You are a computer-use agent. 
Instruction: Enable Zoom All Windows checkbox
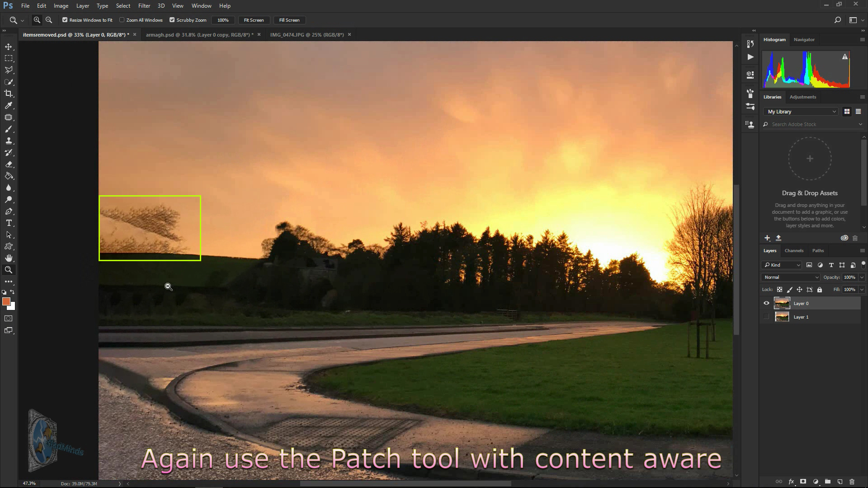coord(122,20)
